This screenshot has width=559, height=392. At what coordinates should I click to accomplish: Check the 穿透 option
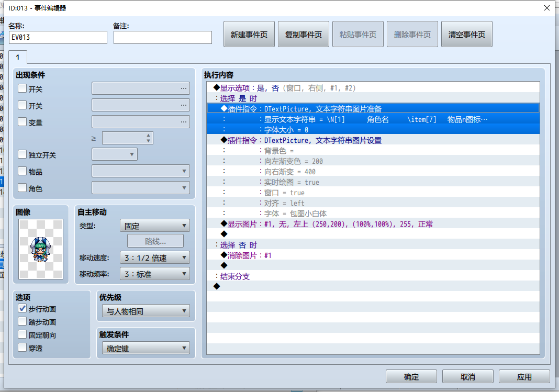22,348
